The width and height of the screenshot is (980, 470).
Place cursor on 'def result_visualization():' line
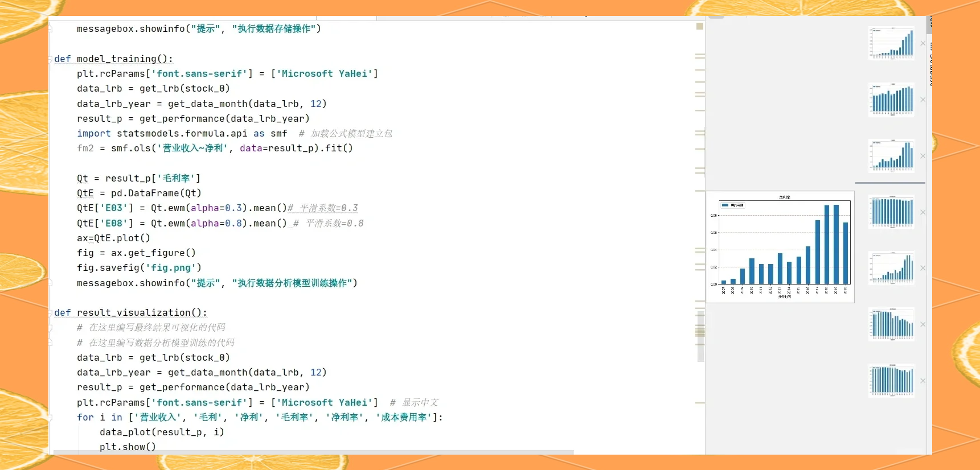(x=130, y=312)
